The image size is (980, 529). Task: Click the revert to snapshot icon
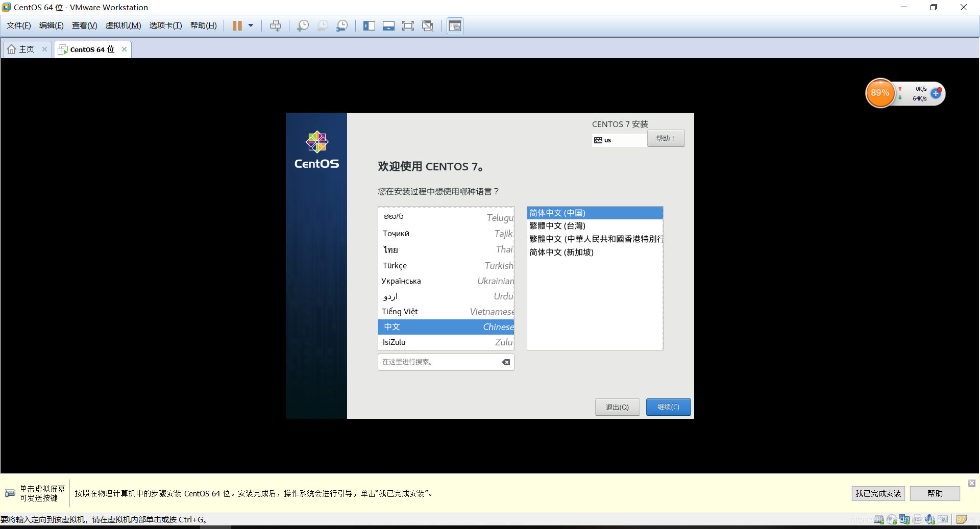tap(322, 26)
